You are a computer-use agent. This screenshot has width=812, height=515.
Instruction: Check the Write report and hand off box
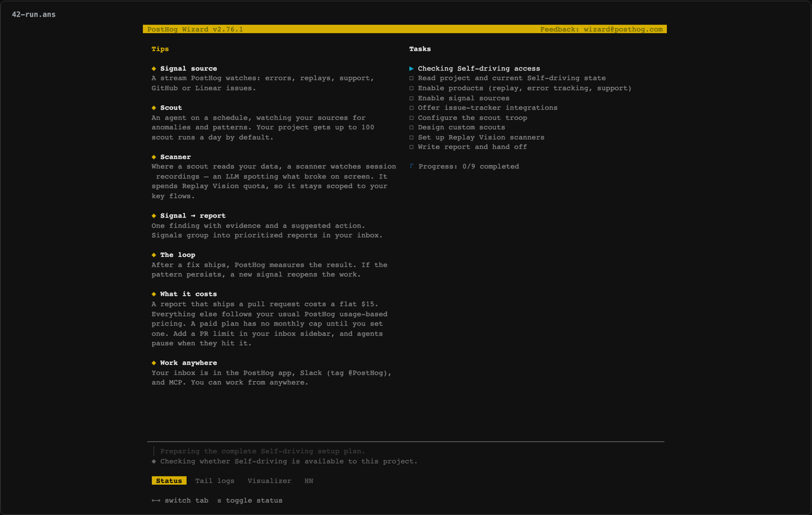tap(412, 147)
